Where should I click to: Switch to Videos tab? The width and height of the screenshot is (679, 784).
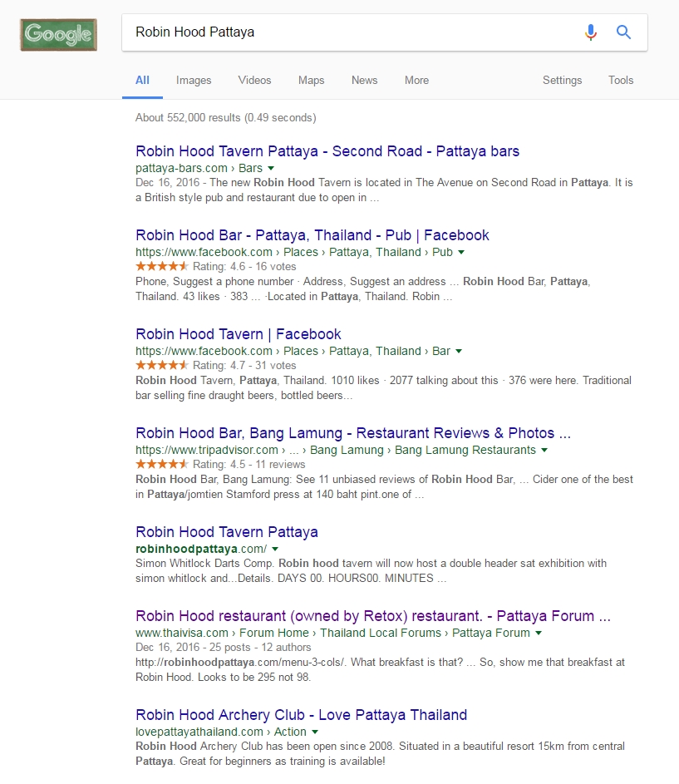click(254, 81)
